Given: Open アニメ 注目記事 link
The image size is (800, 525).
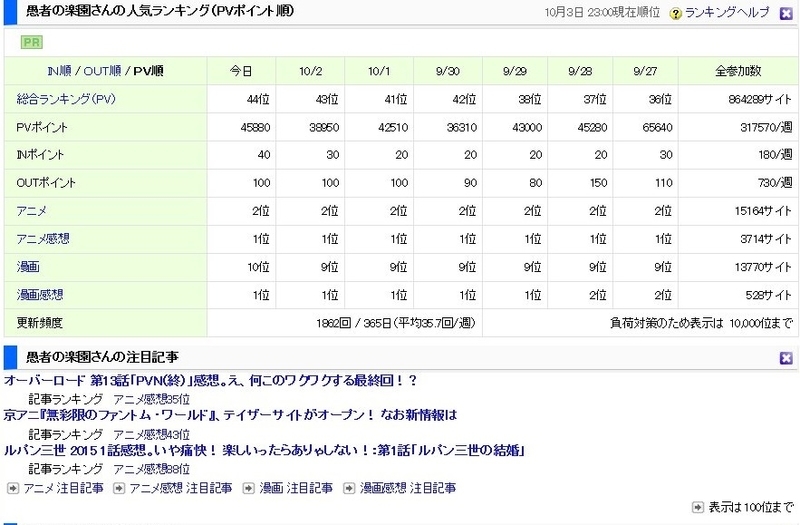Looking at the screenshot, I should [x=63, y=488].
